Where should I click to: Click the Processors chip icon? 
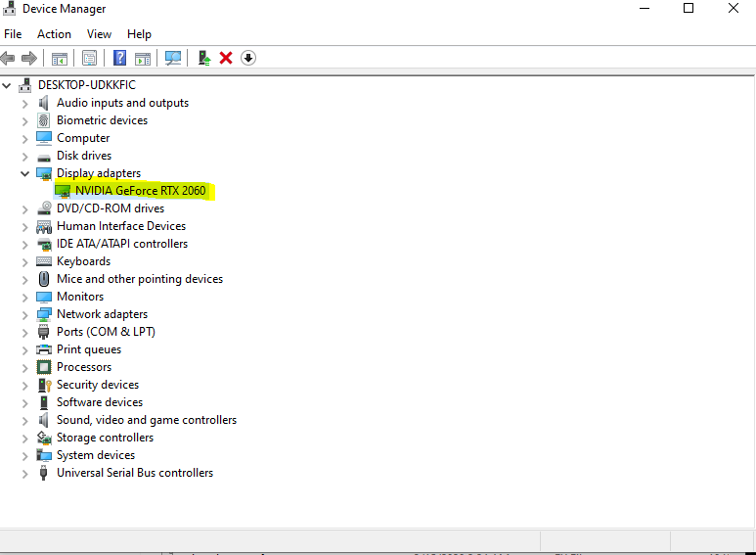(x=44, y=367)
